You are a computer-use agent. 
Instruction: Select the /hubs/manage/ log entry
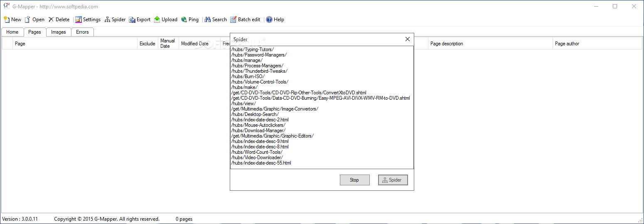(246, 60)
